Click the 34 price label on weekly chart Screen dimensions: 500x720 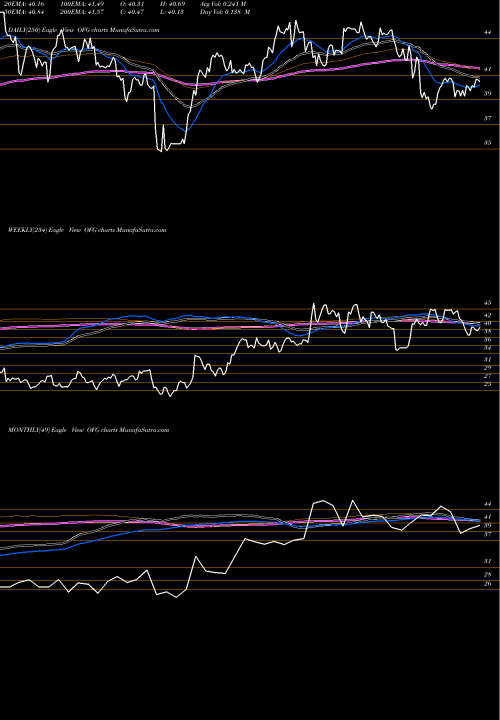click(x=488, y=348)
